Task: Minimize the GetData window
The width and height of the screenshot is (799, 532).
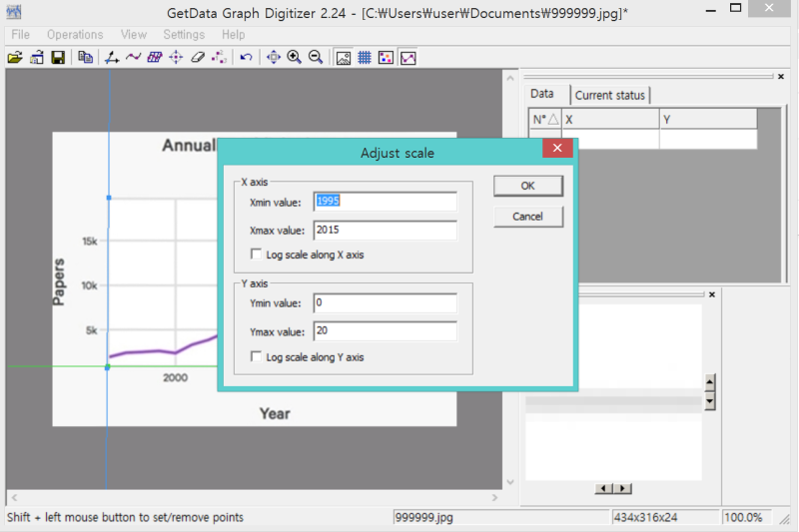Action: click(711, 9)
